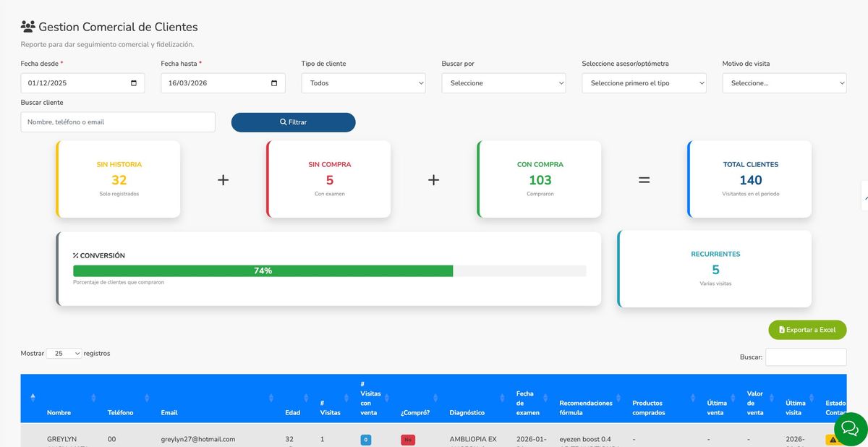Click the people icon beside the page title
This screenshot has width=868, height=447.
pos(27,26)
